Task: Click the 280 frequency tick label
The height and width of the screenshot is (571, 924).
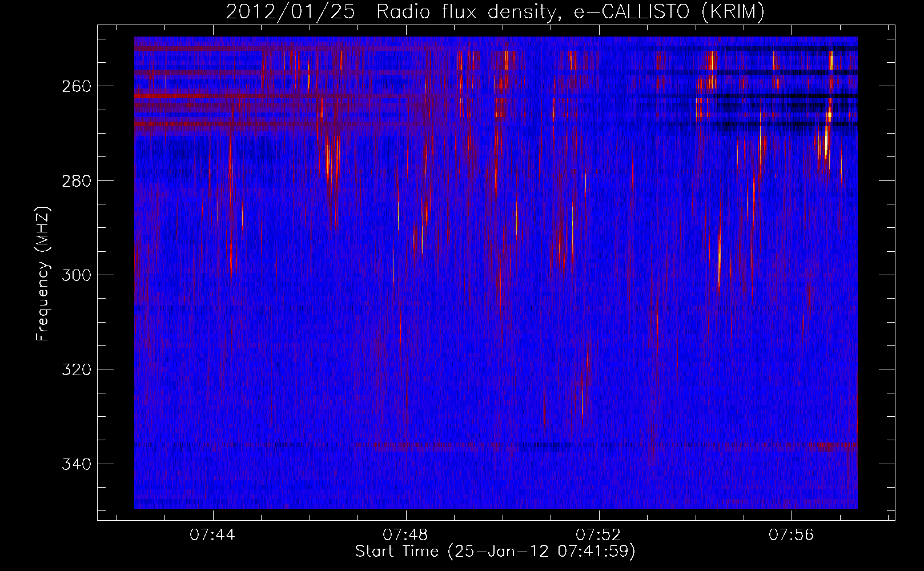Action: point(77,181)
